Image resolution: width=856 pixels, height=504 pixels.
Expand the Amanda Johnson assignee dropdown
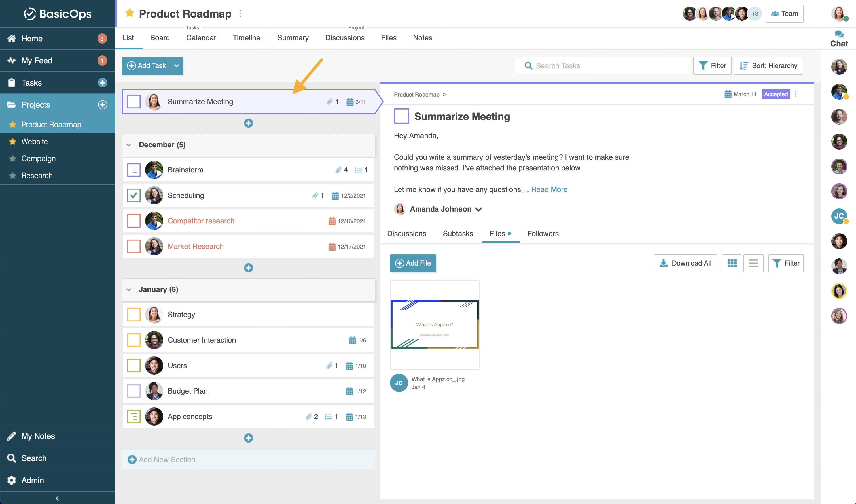(x=478, y=209)
